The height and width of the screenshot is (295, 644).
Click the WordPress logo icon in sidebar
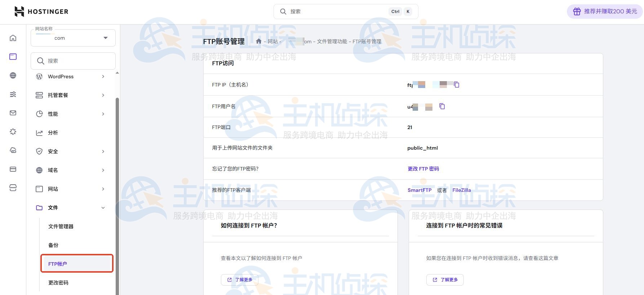39,76
